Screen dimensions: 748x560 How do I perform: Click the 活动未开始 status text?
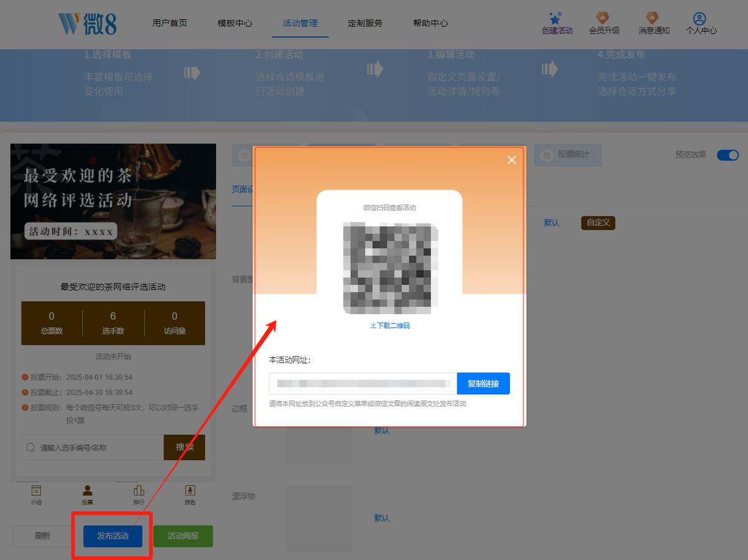pyautogui.click(x=113, y=357)
